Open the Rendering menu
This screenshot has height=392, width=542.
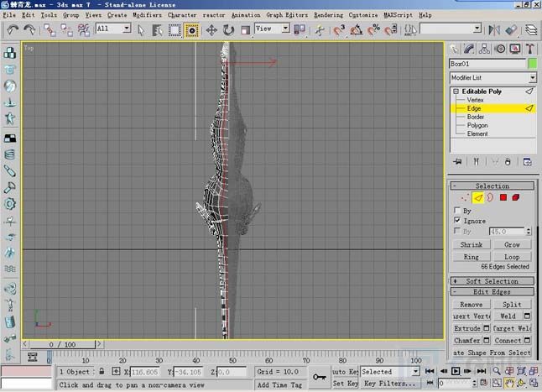(328, 15)
